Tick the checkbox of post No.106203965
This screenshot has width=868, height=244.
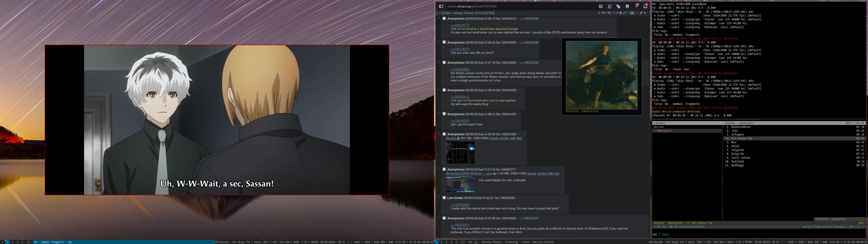pos(444,218)
